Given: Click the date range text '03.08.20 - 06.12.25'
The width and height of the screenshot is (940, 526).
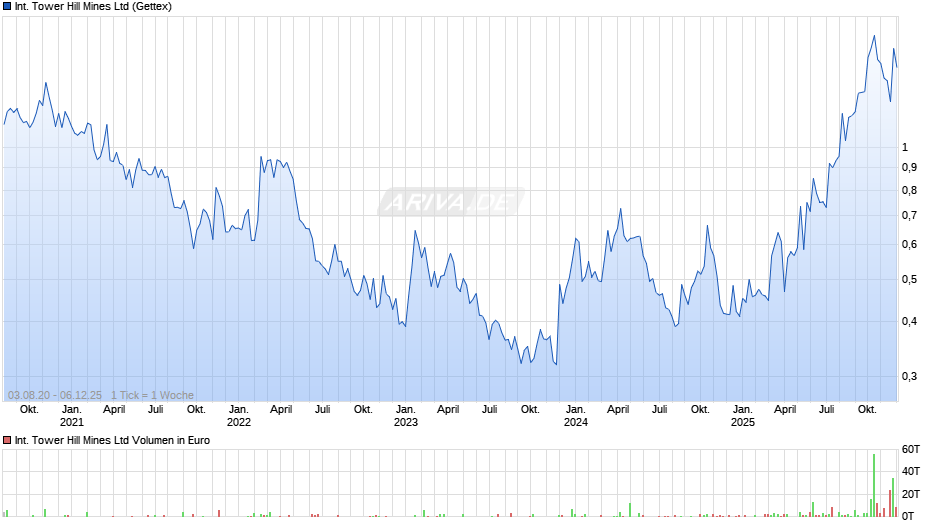Looking at the screenshot, I should point(55,395).
